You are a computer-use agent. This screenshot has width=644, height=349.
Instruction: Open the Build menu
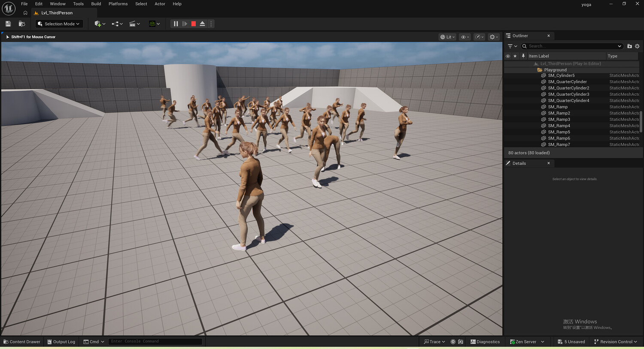96,4
